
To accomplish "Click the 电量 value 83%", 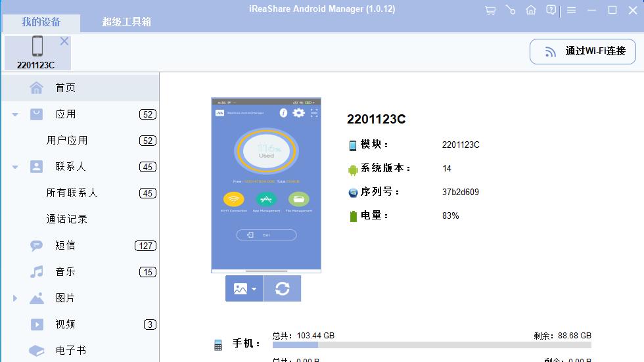I will pos(451,216).
